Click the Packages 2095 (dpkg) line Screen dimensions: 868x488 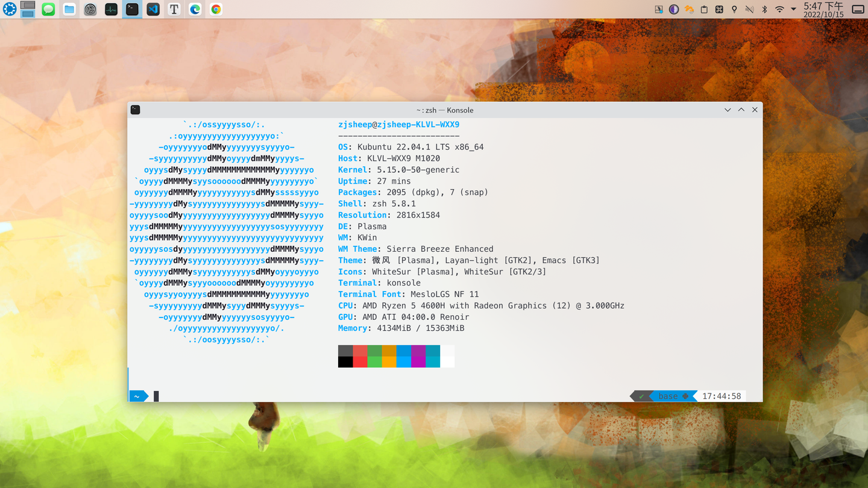point(414,192)
